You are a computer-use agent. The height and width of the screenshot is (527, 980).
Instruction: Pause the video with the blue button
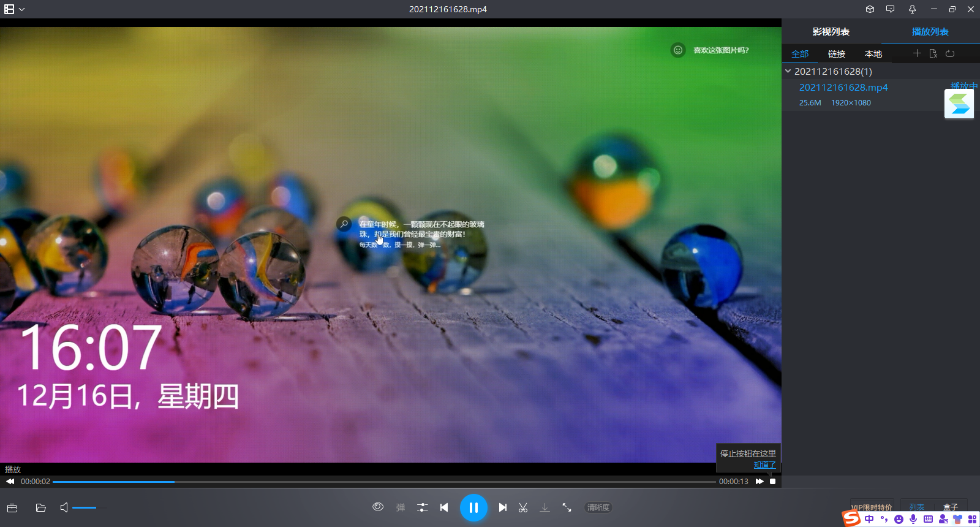(x=473, y=507)
